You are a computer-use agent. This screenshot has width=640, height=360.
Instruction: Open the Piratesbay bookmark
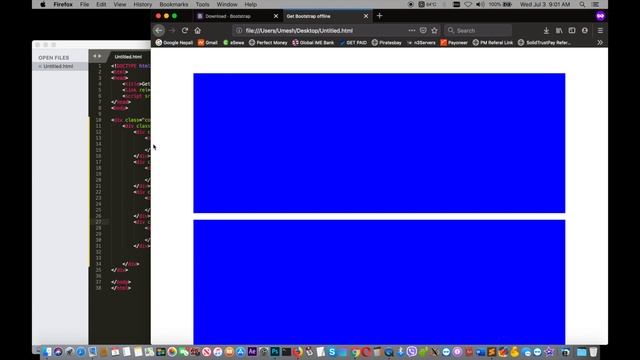tap(387, 42)
